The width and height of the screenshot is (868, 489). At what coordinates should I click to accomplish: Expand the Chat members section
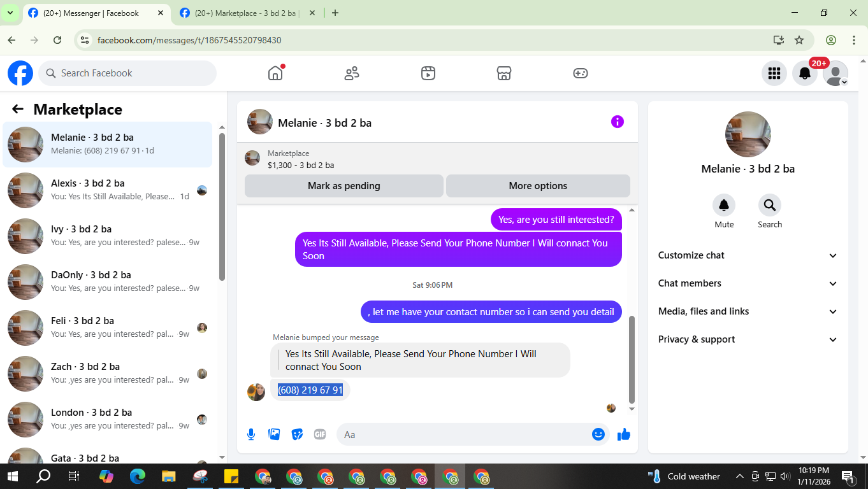coord(748,283)
